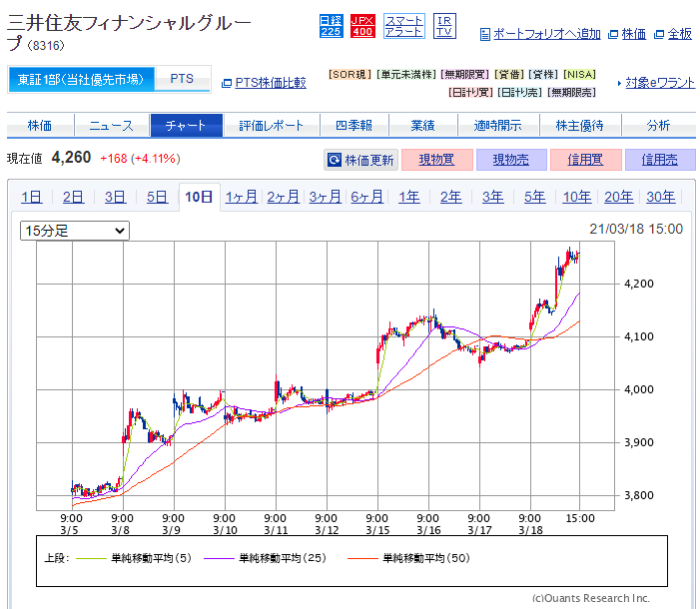Click the green 単純移動平均(5) legend line
The height and width of the screenshot is (609, 700).
coord(91,558)
